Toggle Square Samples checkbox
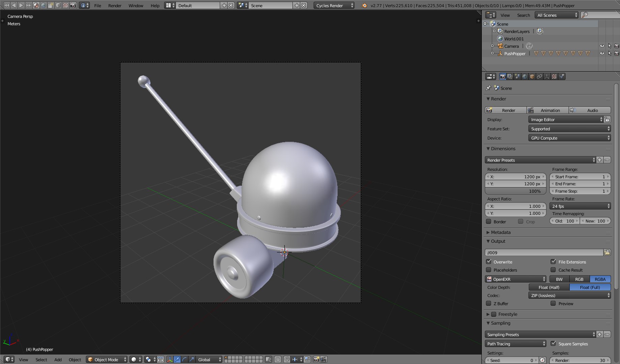 (553, 343)
